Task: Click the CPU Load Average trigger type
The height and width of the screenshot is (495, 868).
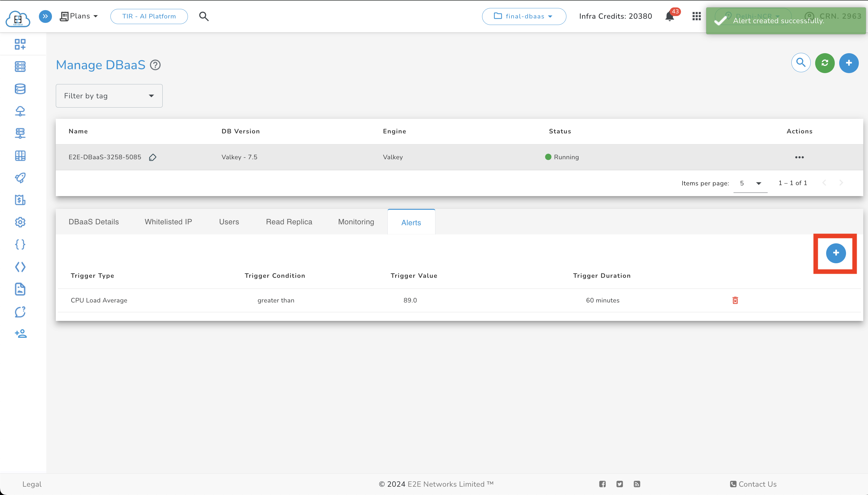Action: pyautogui.click(x=99, y=300)
